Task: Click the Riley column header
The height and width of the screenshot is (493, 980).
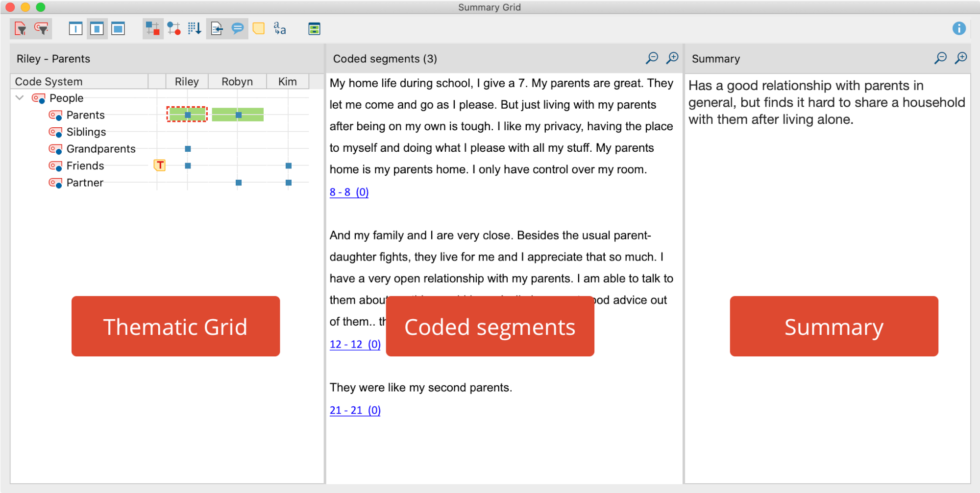Action: pyautogui.click(x=187, y=82)
